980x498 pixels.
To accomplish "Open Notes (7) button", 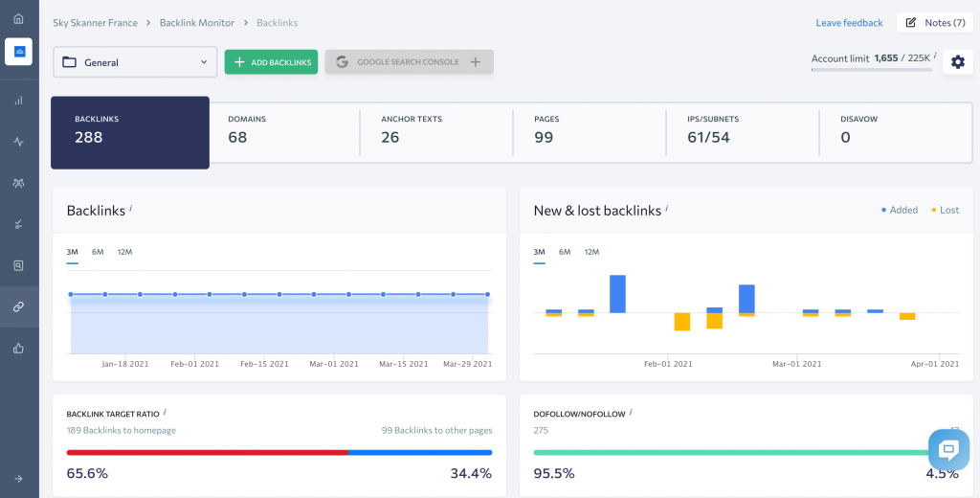I will coord(935,23).
